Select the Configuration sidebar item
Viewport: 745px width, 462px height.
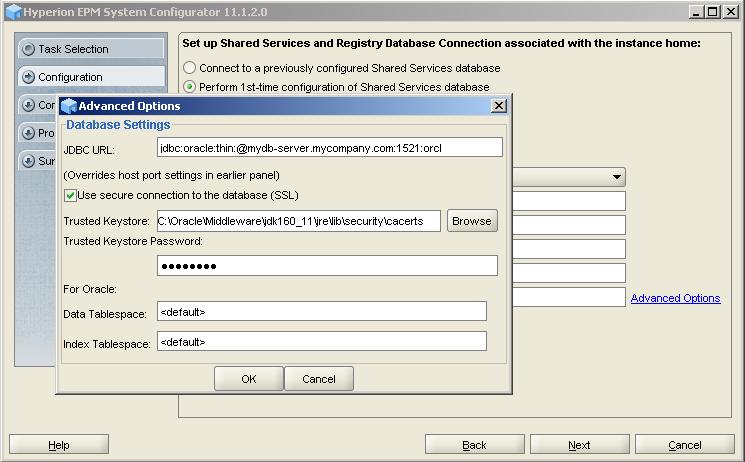pos(91,77)
